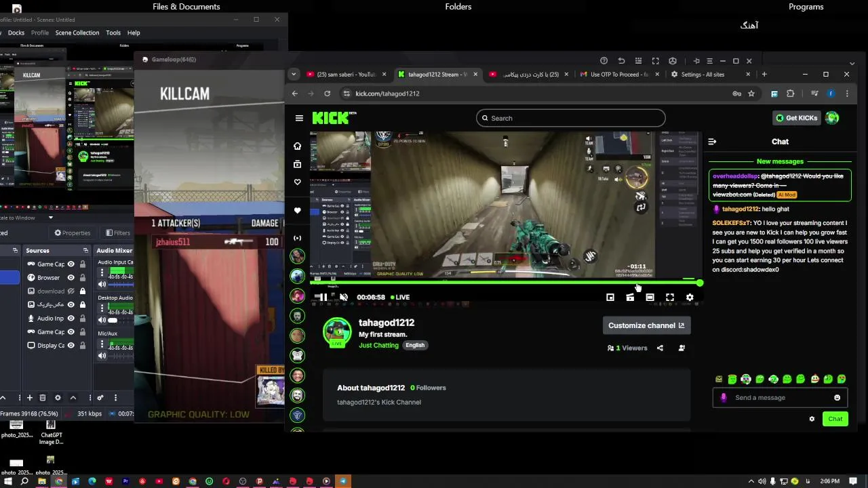Image resolution: width=868 pixels, height=488 pixels.
Task: Remove selected source with trash icon
Action: [43, 398]
